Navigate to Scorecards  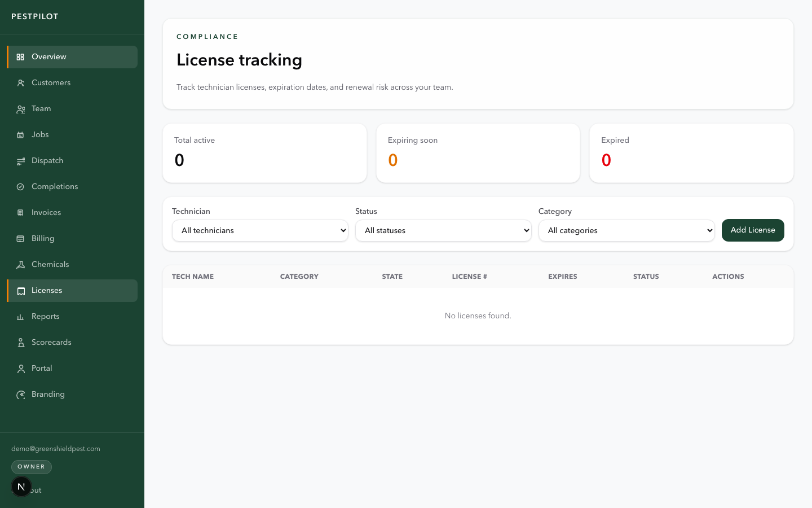coord(72,343)
